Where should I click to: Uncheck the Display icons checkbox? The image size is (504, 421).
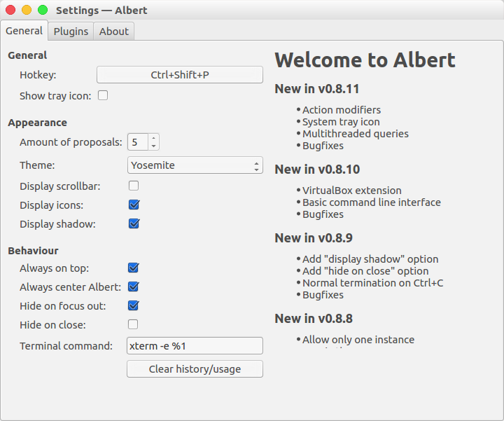point(134,205)
